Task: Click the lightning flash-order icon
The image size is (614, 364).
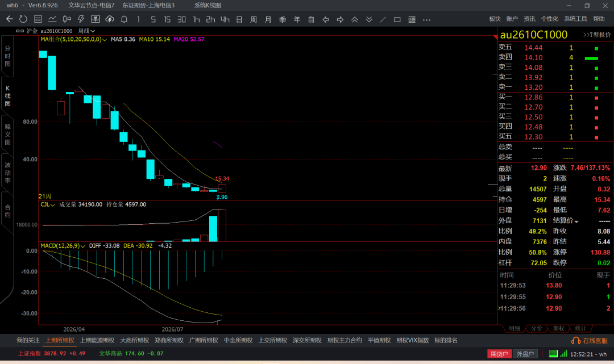Action: pyautogui.click(x=81, y=19)
